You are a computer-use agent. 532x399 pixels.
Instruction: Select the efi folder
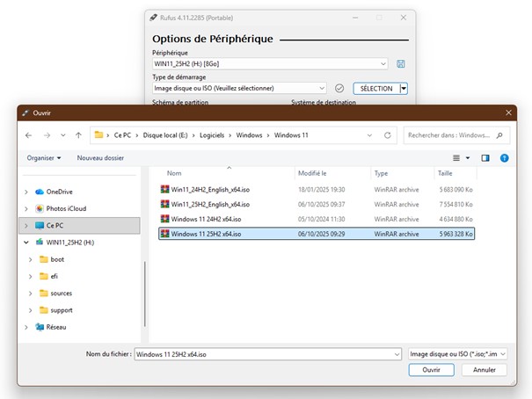point(54,276)
